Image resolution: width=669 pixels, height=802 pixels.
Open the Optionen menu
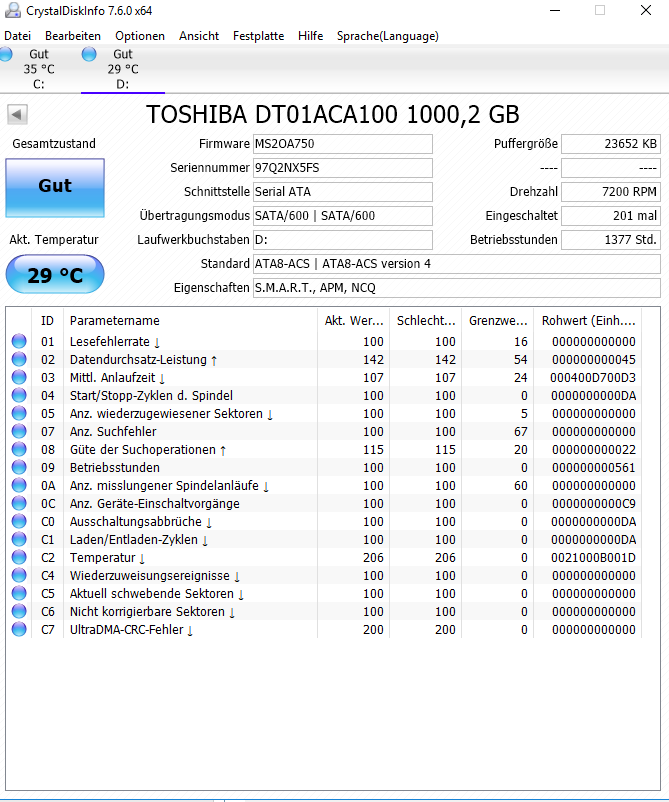click(x=140, y=36)
